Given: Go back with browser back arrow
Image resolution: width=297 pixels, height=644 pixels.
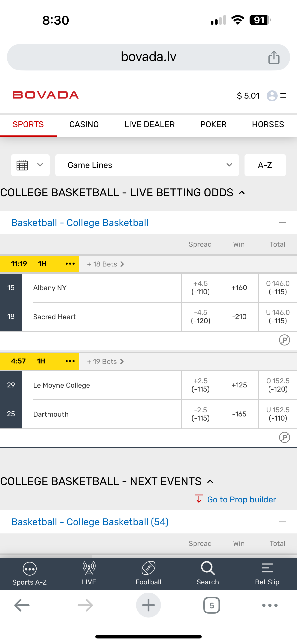Looking at the screenshot, I should pyautogui.click(x=22, y=605).
